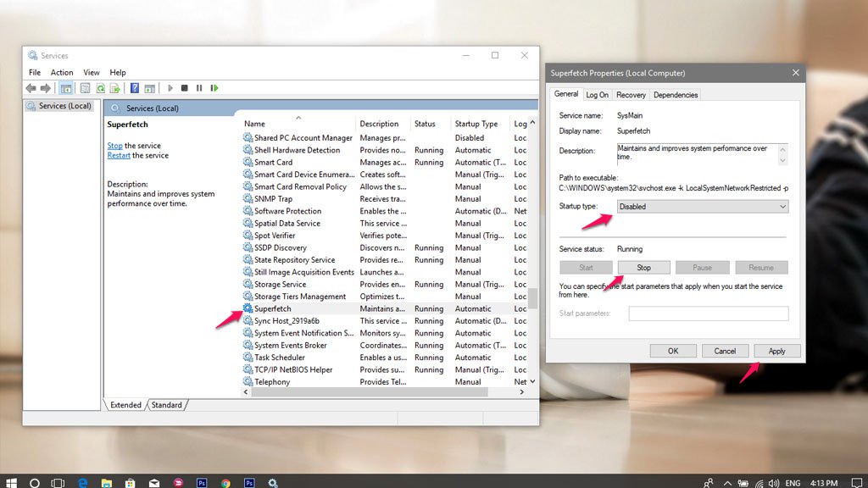The image size is (868, 488).
Task: Switch to Log On tab in Superfetch Properties
Action: pos(597,95)
